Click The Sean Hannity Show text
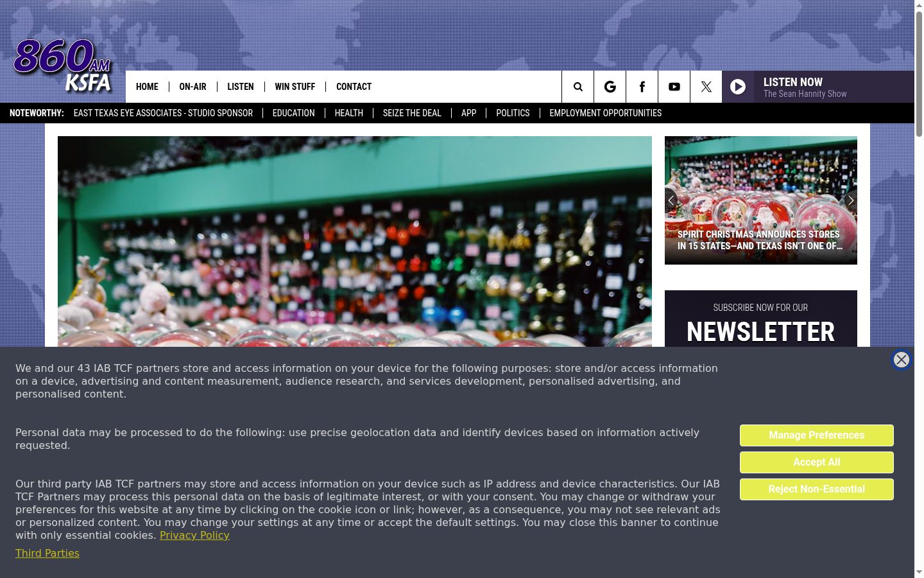This screenshot has width=924, height=578. [x=805, y=94]
